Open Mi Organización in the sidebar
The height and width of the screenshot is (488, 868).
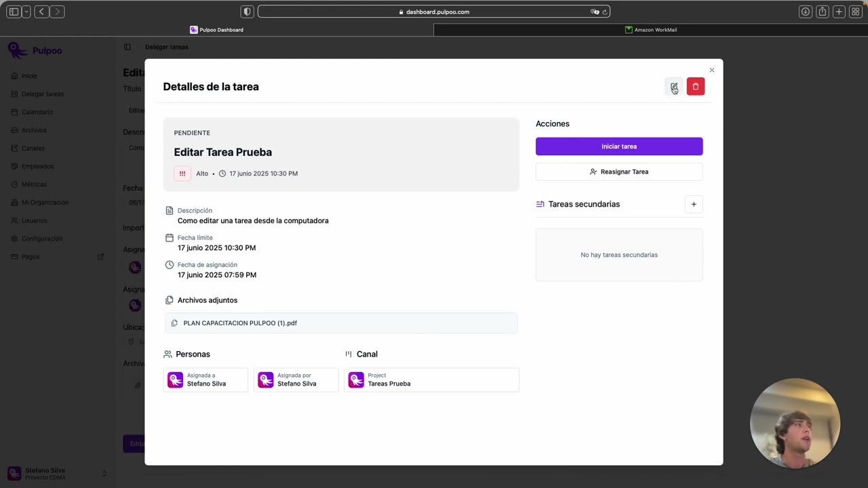(x=45, y=203)
